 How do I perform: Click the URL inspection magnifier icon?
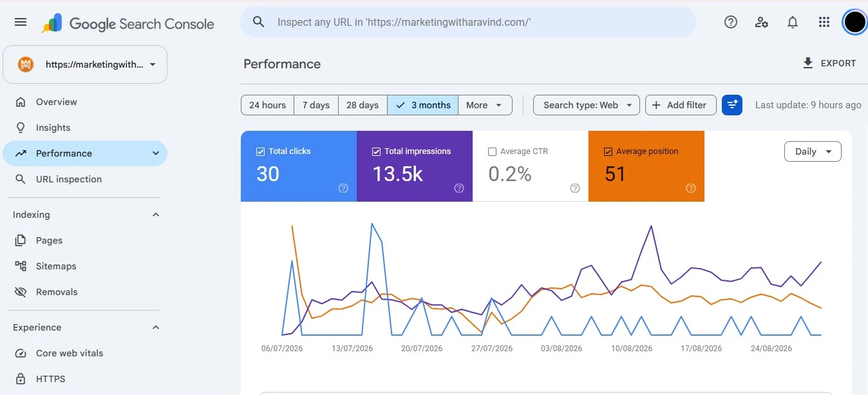point(21,179)
